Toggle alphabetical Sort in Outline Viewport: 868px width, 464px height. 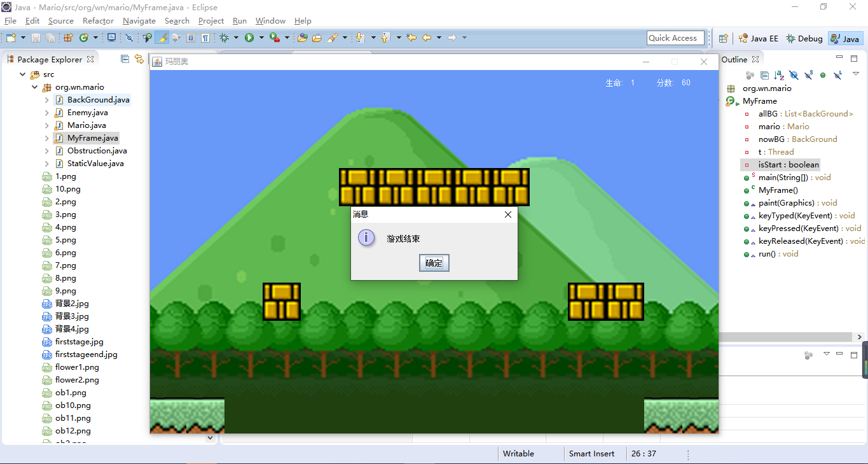[779, 75]
